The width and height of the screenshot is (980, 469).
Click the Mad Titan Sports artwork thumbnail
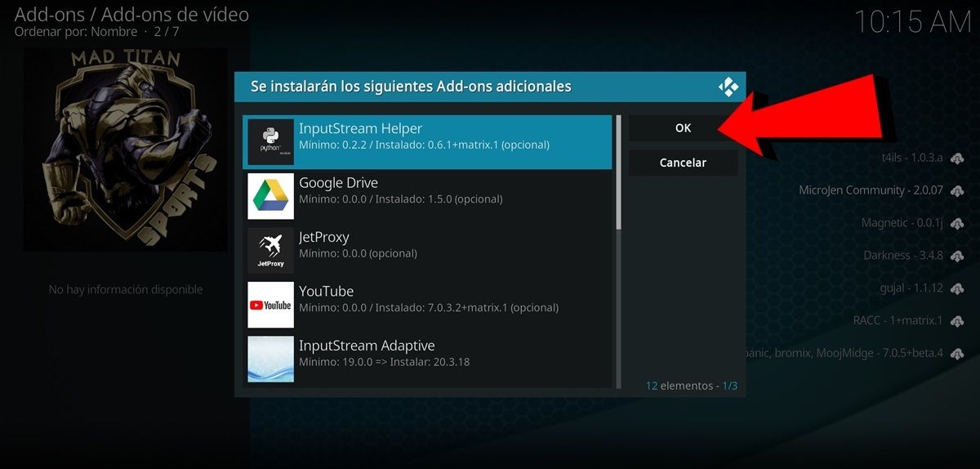coord(125,149)
